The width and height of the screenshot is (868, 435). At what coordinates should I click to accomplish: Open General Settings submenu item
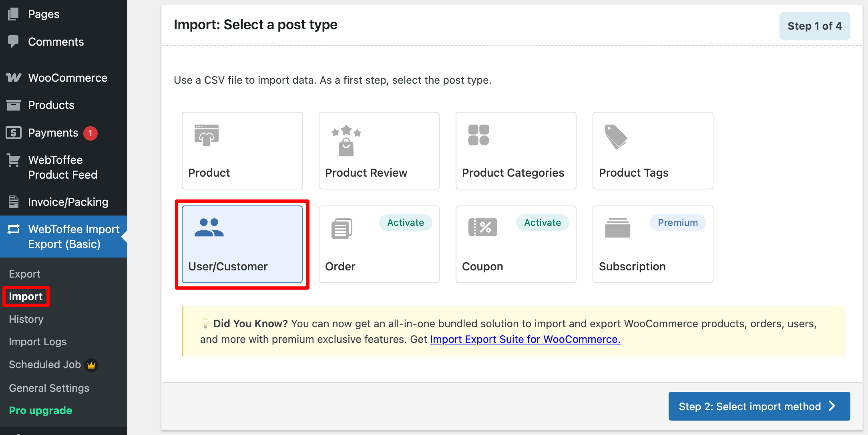[x=49, y=388]
